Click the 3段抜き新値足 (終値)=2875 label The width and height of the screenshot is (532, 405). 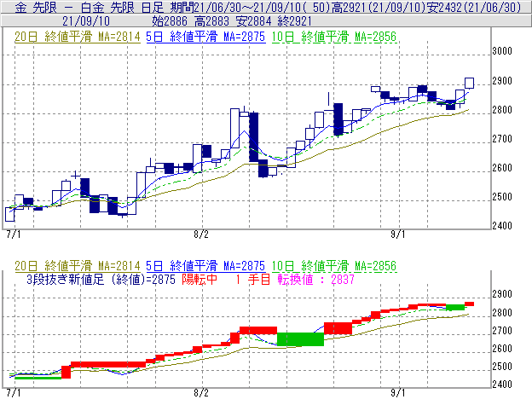click(100, 278)
